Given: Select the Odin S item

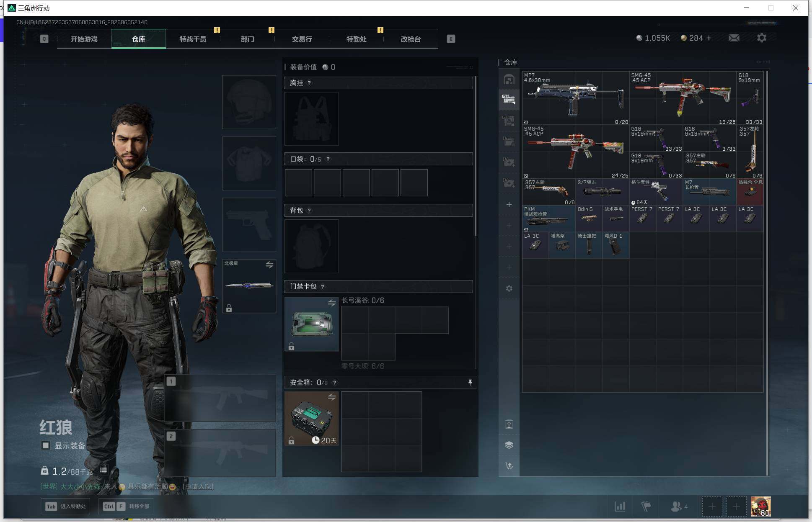Looking at the screenshot, I should (589, 219).
